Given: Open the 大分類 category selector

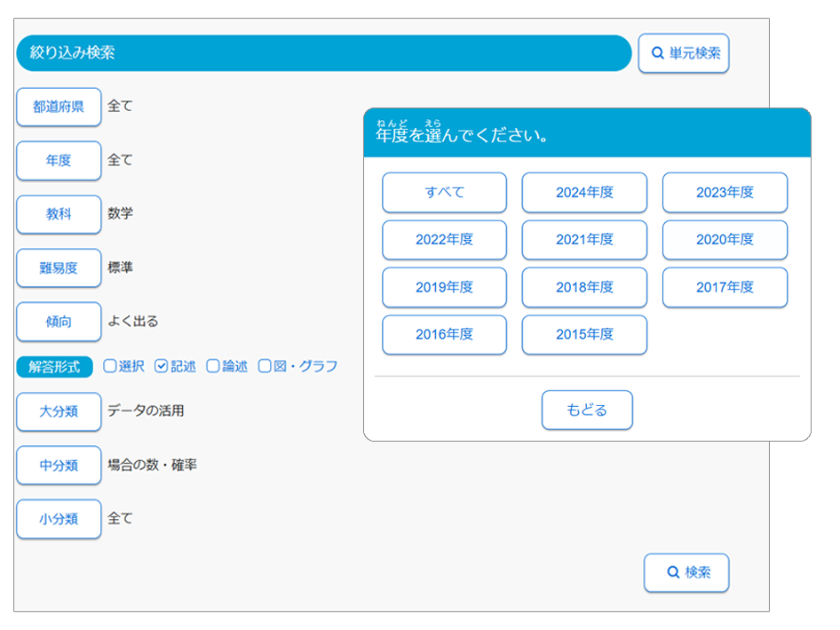Looking at the screenshot, I should [x=59, y=411].
